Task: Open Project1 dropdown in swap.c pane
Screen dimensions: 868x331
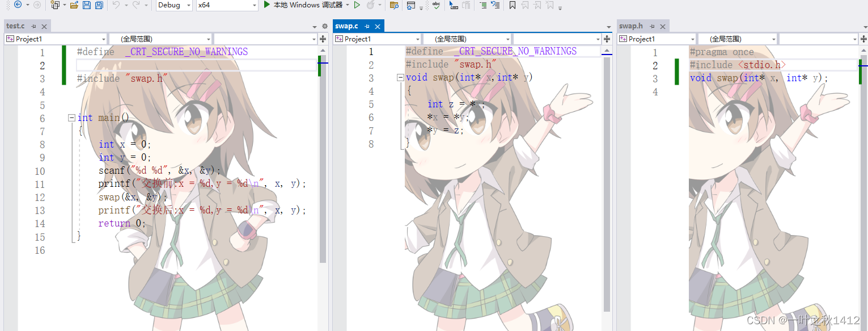Action: tap(377, 39)
